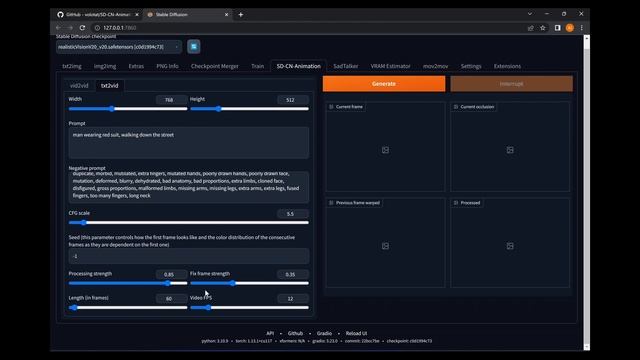This screenshot has width=640, height=360.
Task: Switch to the vid2vid sub-tab
Action: [79, 86]
